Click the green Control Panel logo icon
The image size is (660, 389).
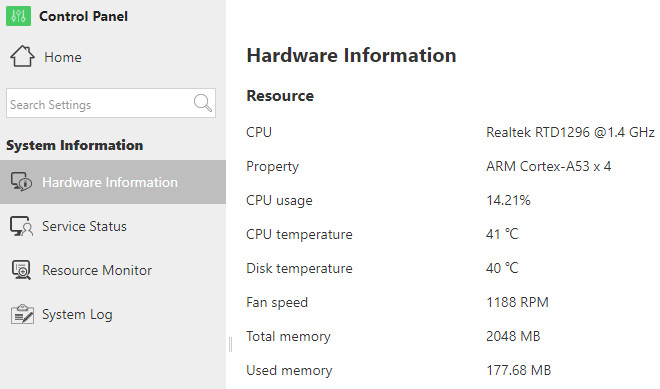(x=18, y=16)
